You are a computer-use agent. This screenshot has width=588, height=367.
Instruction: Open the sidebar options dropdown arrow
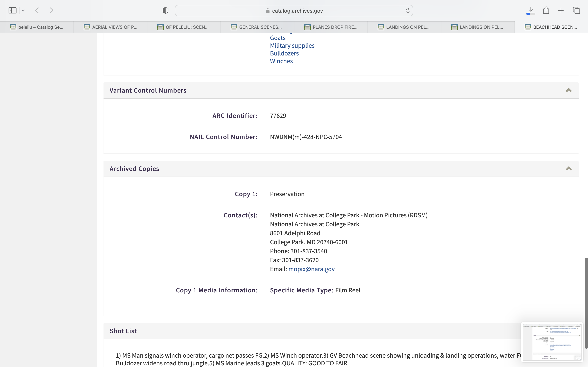(x=23, y=10)
